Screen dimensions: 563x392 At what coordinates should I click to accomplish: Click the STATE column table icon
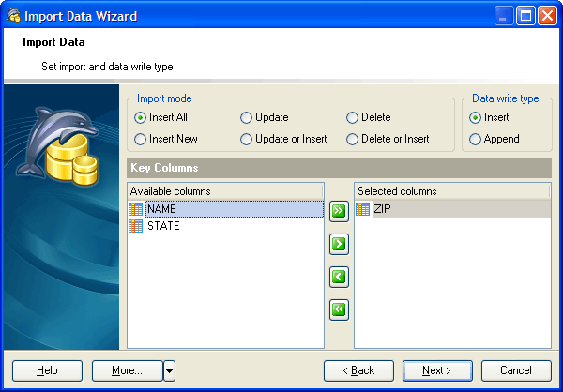click(x=136, y=226)
